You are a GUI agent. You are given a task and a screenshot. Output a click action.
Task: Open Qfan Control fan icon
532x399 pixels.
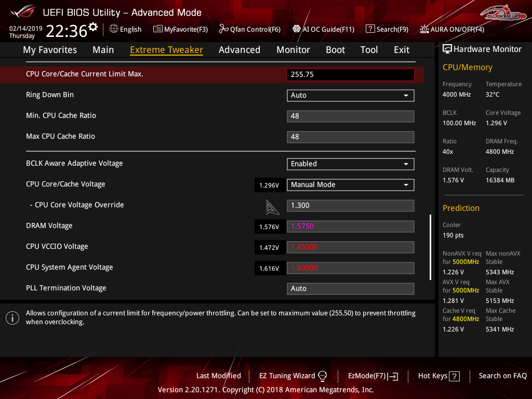224,29
